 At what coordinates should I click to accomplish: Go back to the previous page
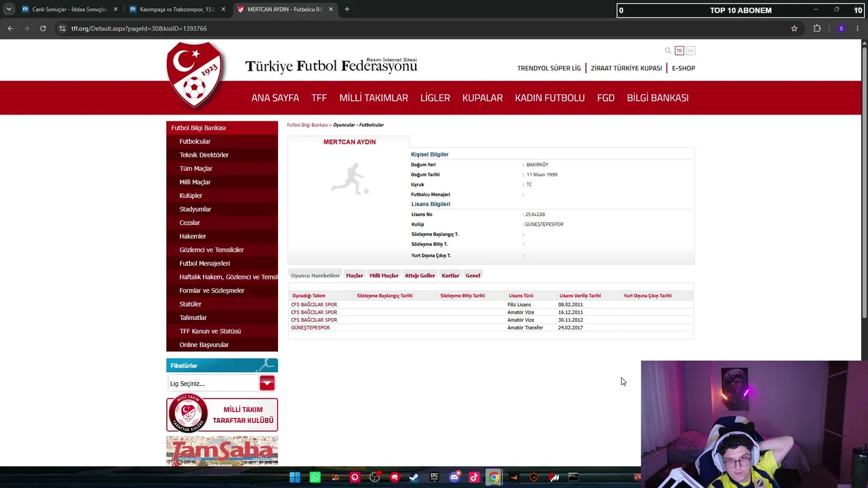[10, 28]
